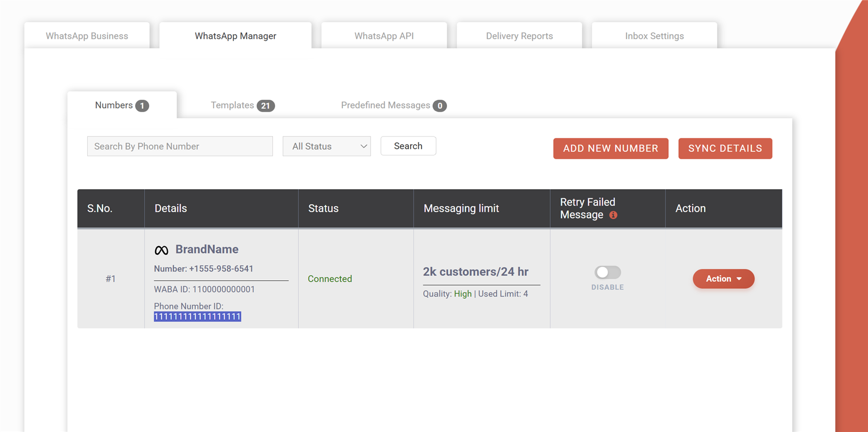
Task: Open the Inbox Settings tab
Action: [x=654, y=36]
